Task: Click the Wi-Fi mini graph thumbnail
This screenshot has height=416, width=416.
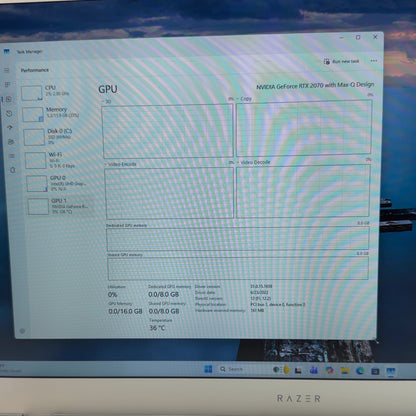Action: 35,160
